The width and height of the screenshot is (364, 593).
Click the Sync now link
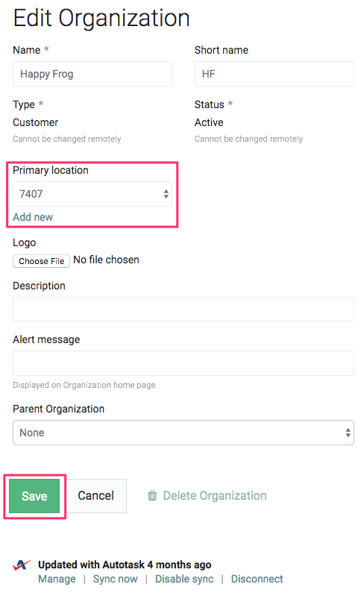pos(116,579)
